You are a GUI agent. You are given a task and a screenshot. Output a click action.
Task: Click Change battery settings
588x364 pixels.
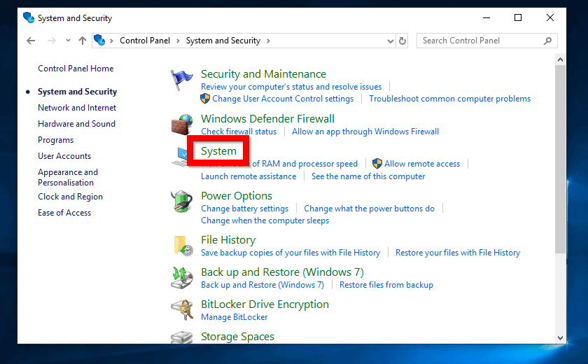[x=245, y=209]
